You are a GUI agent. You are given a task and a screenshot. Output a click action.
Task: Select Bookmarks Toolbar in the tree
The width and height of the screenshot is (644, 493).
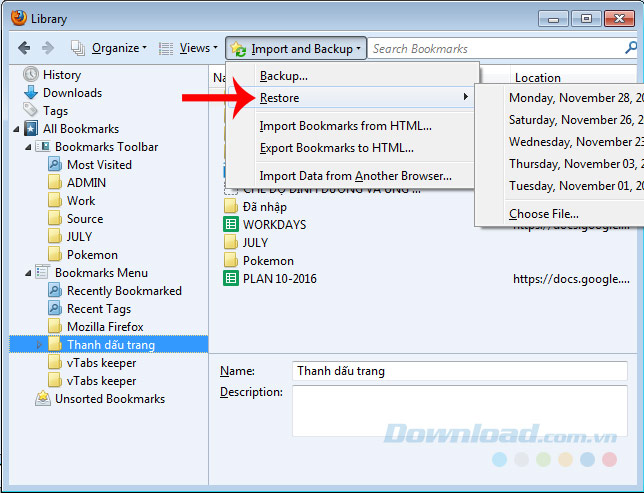point(106,147)
